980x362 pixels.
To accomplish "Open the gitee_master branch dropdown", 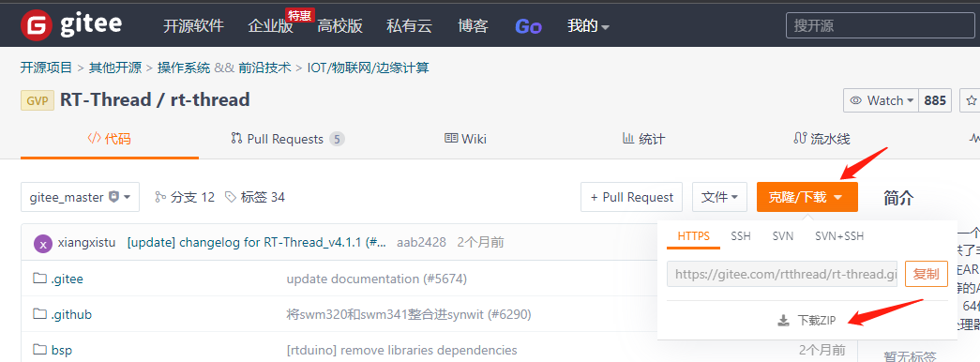I will pyautogui.click(x=80, y=197).
